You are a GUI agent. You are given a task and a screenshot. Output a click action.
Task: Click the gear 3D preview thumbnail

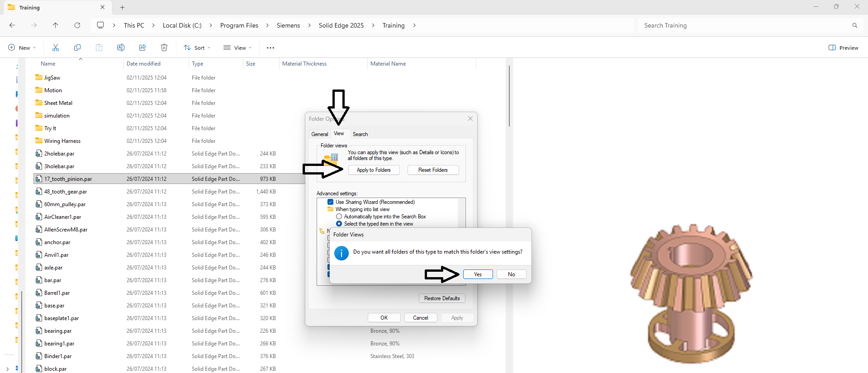coord(691,293)
